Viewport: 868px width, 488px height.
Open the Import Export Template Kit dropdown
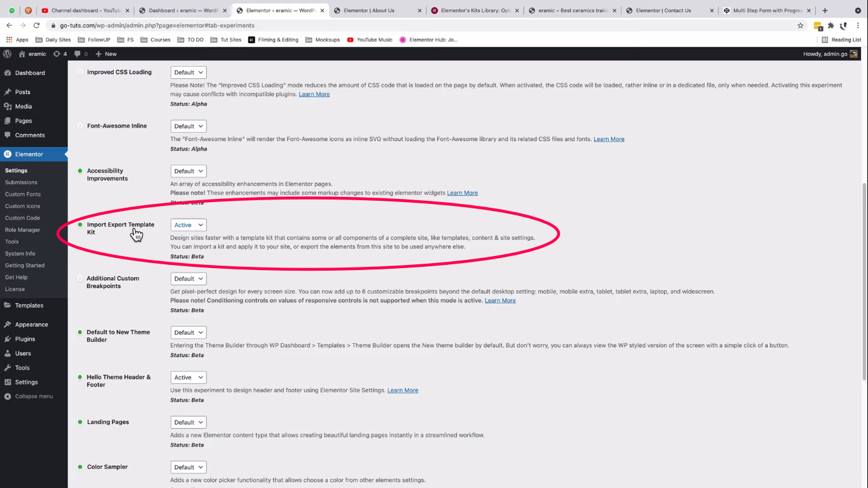tap(188, 225)
